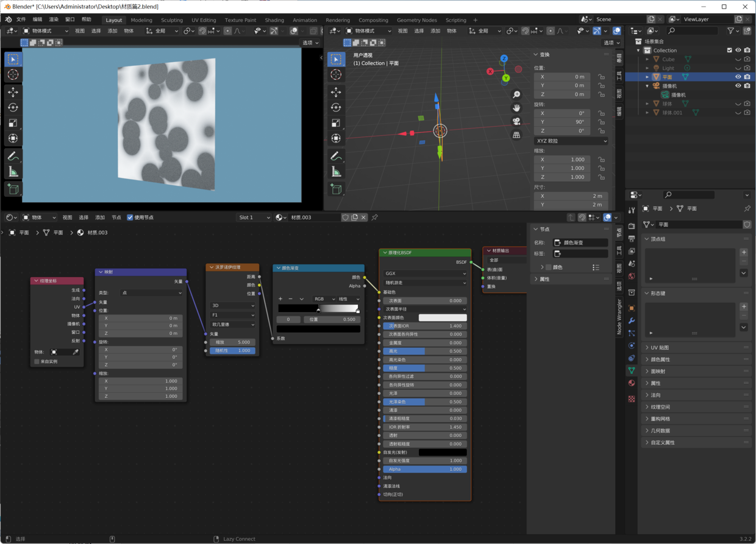
Task: Click the 名称 field containing 颜色渐变
Action: pos(580,242)
